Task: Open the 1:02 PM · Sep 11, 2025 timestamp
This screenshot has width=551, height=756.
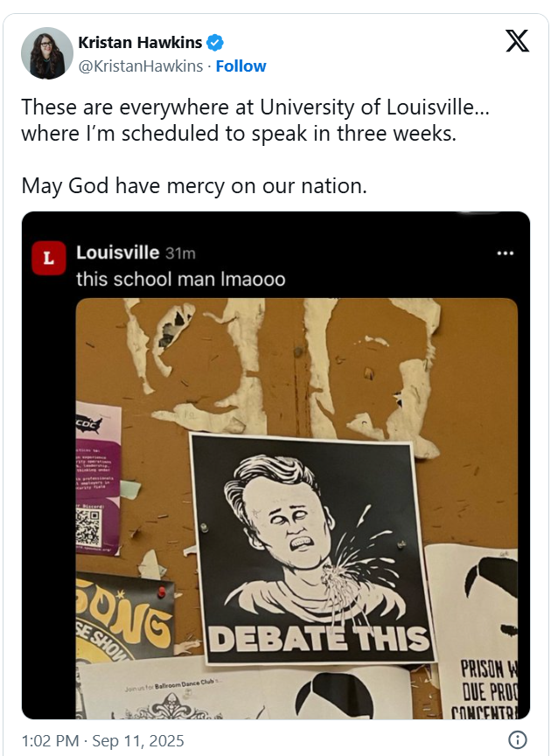Action: [102, 740]
